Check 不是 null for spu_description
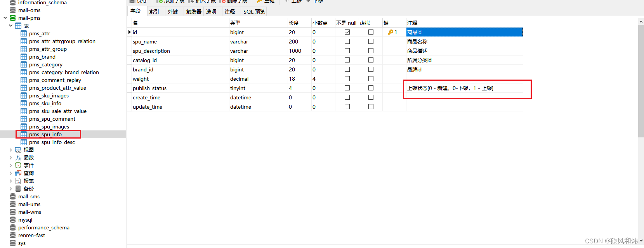Image resolution: width=644 pixels, height=248 pixels. [x=347, y=51]
